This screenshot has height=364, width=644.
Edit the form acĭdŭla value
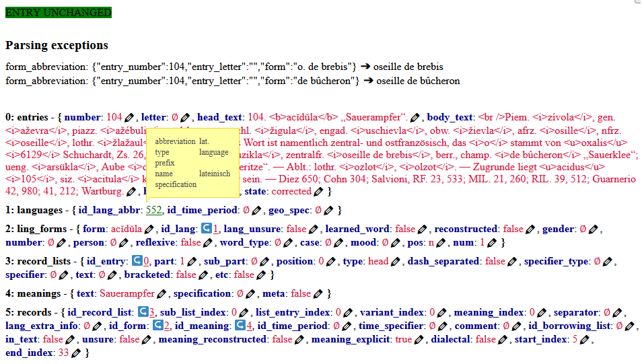[149, 229]
